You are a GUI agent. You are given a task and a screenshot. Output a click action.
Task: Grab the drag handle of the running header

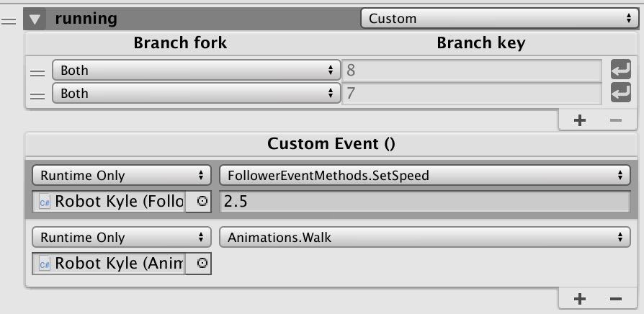[x=8, y=22]
